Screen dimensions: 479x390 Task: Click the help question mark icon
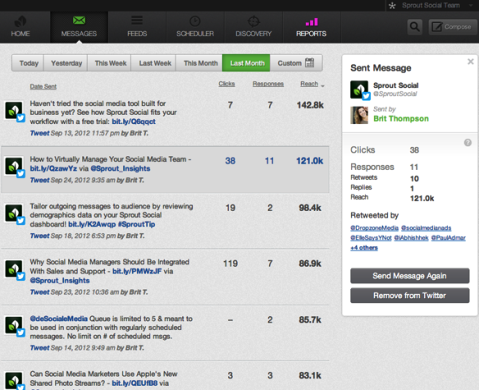point(468,143)
